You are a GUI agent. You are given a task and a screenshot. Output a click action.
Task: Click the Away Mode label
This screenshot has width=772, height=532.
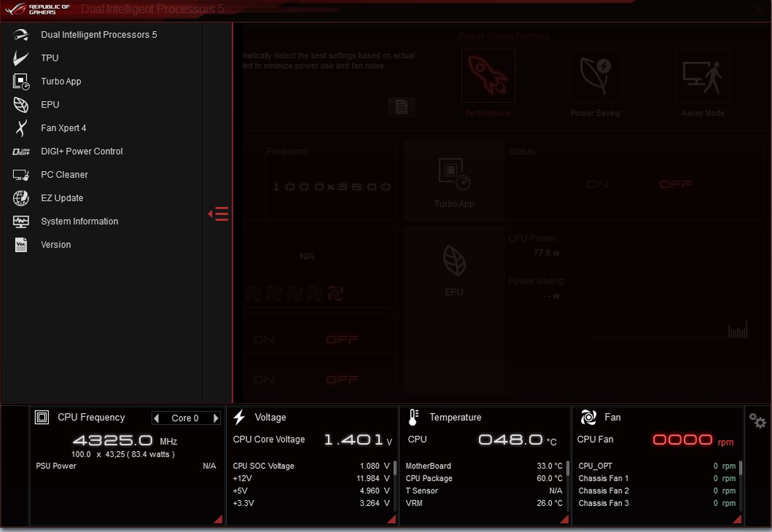703,113
